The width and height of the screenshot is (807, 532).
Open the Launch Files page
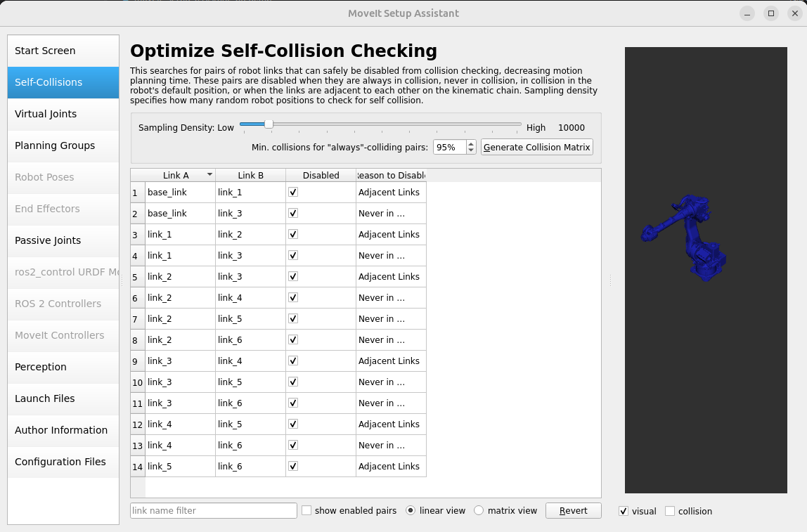pos(63,398)
